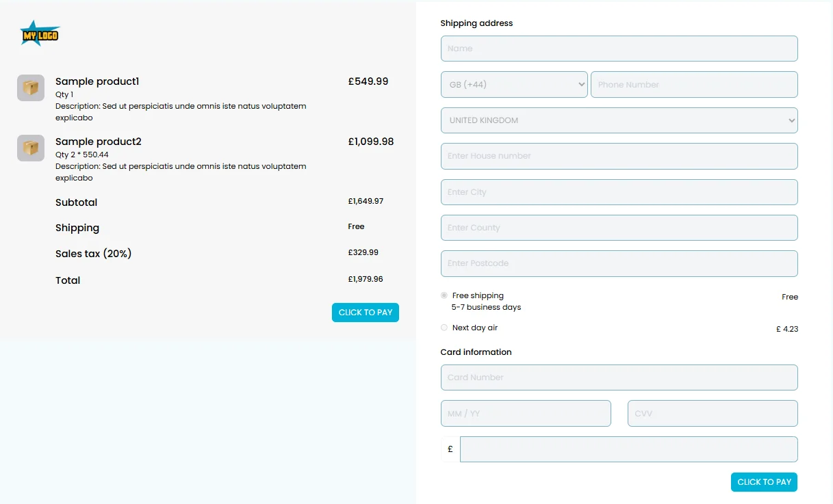Image resolution: width=833 pixels, height=504 pixels.
Task: Click the Enter City field
Action: coord(618,191)
